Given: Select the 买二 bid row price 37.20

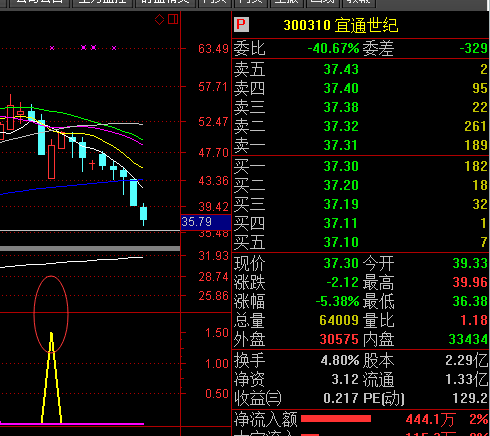Looking at the screenshot, I should 341,185.
